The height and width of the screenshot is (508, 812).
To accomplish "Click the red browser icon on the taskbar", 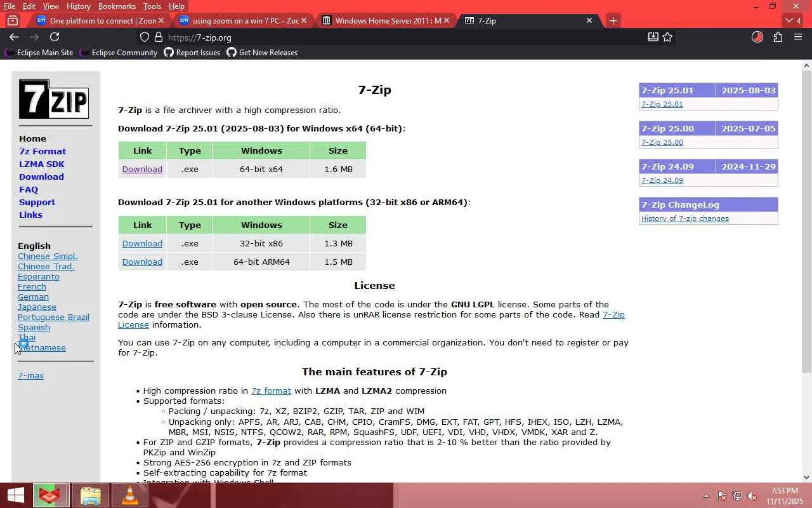I will click(50, 495).
